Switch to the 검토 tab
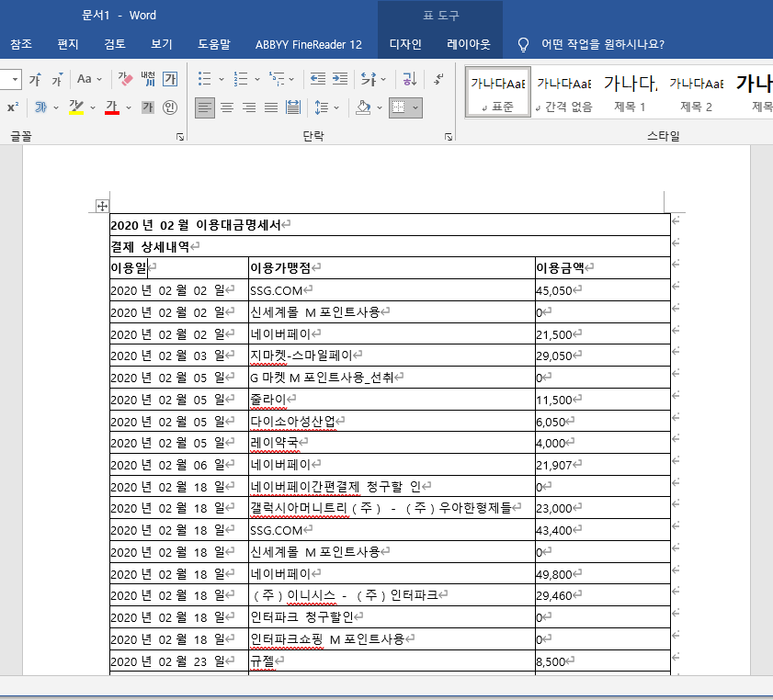 pos(115,44)
